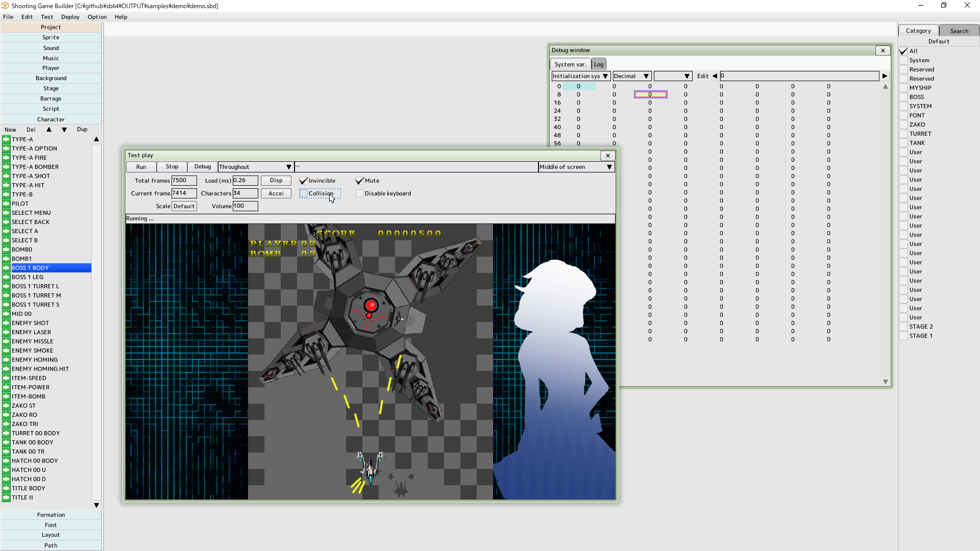Click the debug window scrollbar down arrow

click(886, 381)
